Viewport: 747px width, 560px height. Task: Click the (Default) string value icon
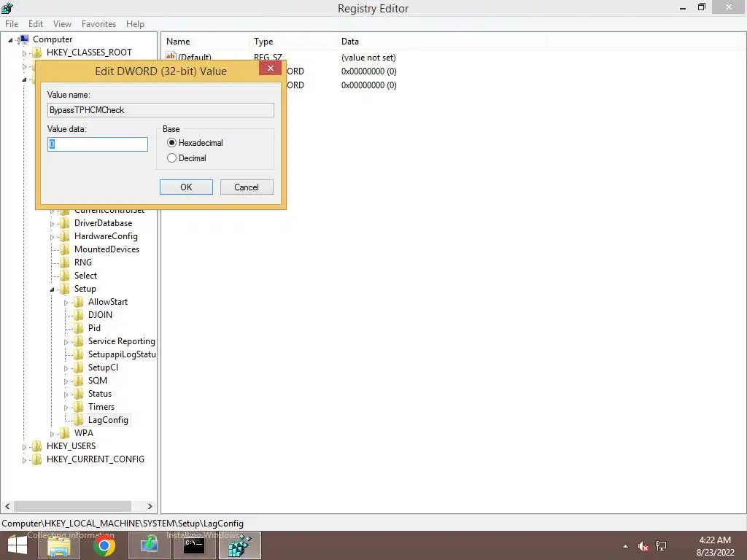[x=171, y=56]
